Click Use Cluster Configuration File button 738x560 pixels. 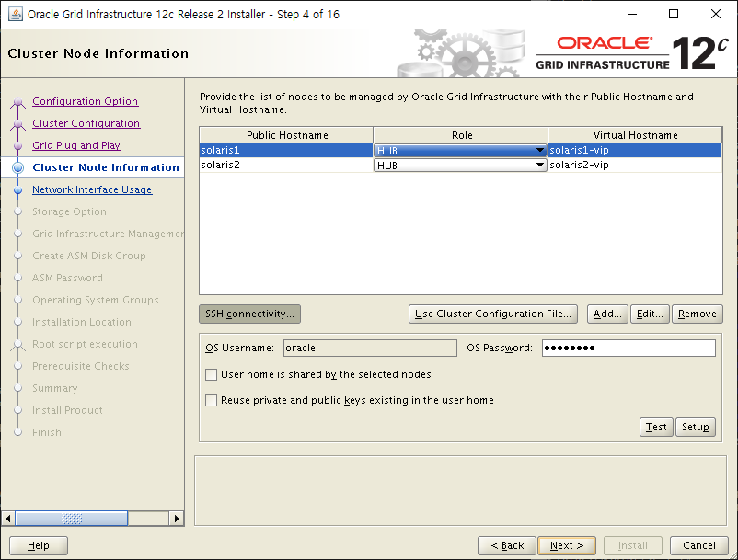tap(493, 314)
